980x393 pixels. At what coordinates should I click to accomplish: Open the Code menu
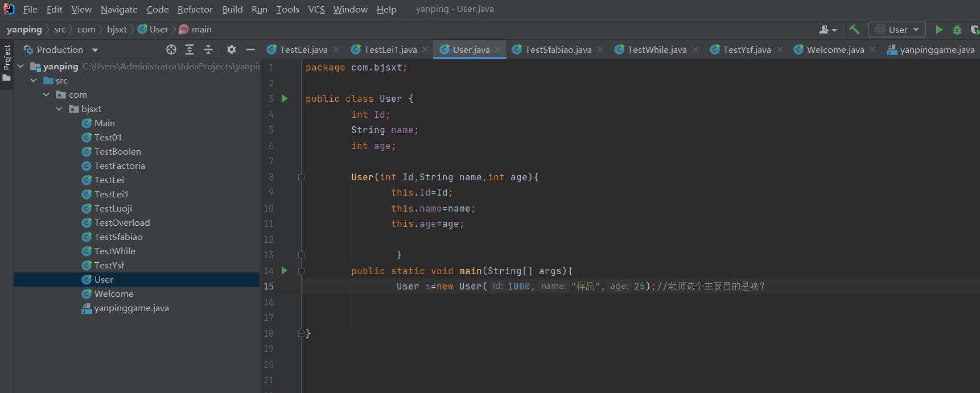158,9
